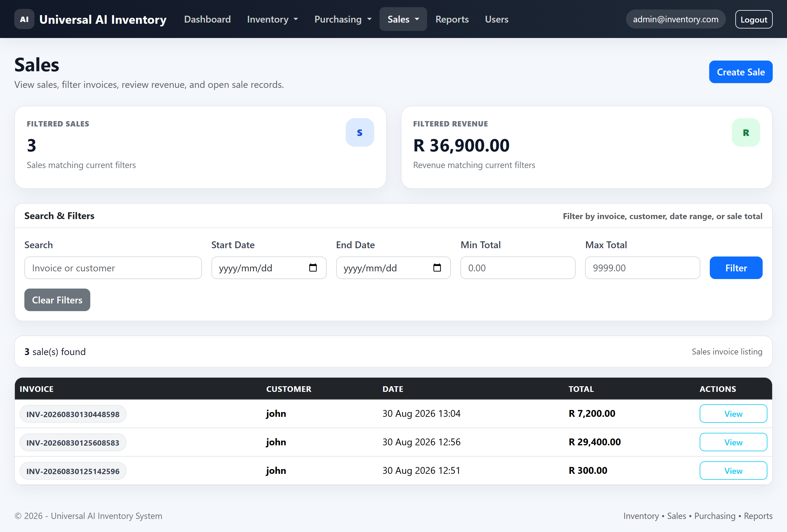Click the Logout button
Image resolution: width=787 pixels, height=532 pixels.
tap(753, 19)
